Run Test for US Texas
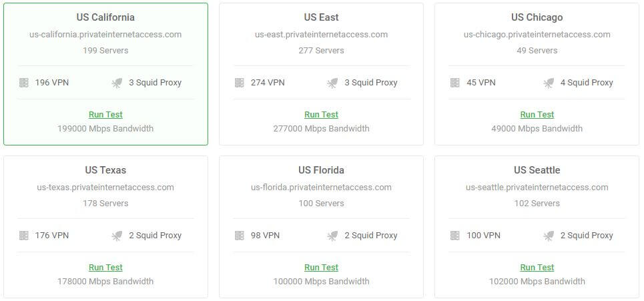Viewport: 644px width, 301px height. point(105,268)
